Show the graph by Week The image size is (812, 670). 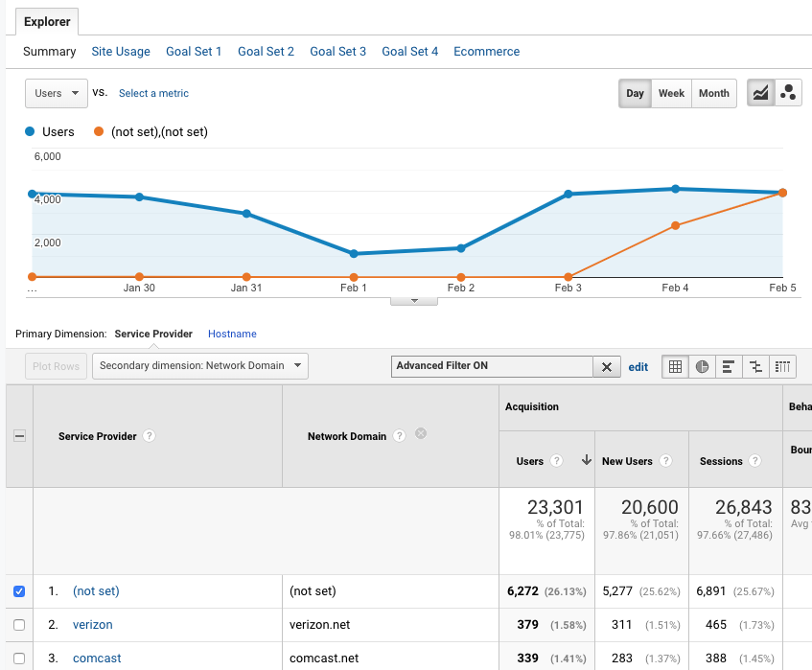pyautogui.click(x=671, y=93)
